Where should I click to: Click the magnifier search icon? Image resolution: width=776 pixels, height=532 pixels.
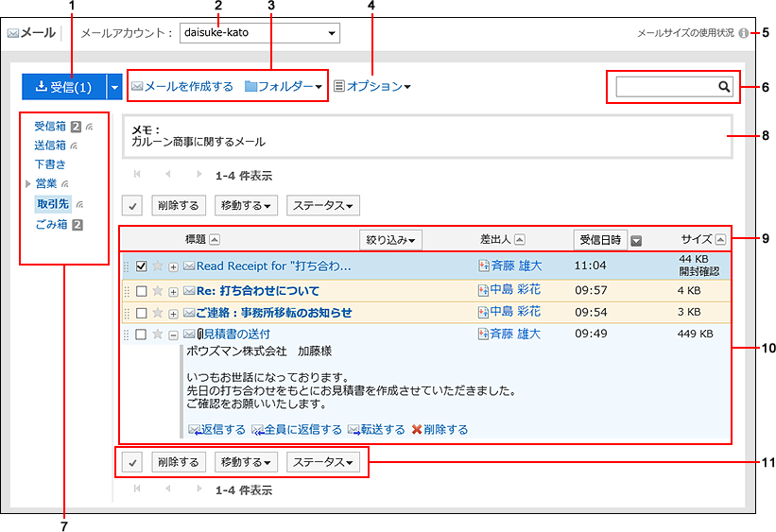[724, 87]
